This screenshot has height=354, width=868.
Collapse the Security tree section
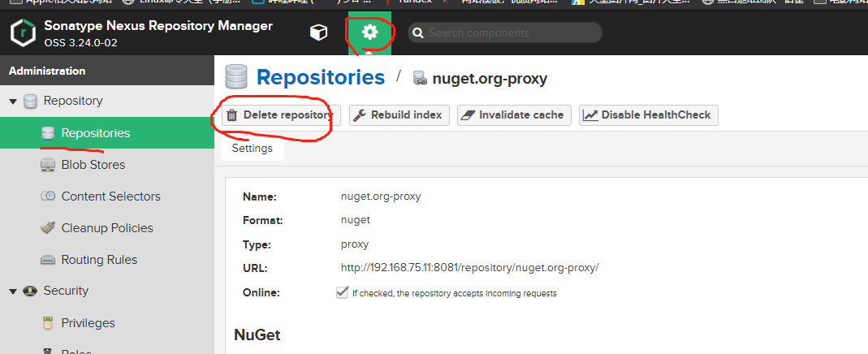pos(13,291)
